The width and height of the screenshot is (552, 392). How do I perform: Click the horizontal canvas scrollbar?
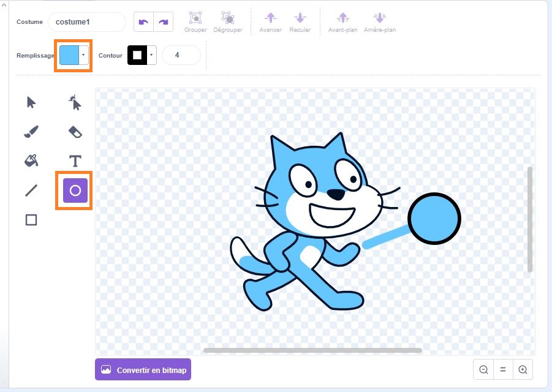[x=312, y=350]
